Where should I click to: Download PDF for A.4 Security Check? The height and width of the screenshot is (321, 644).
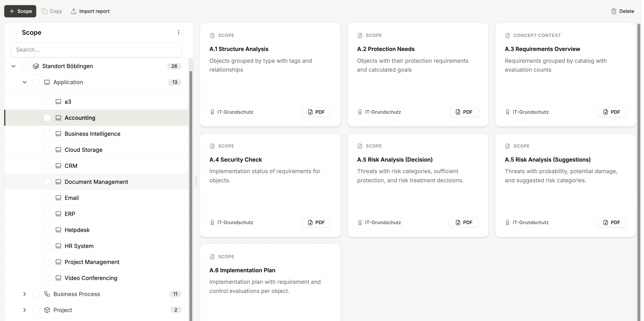coord(316,222)
